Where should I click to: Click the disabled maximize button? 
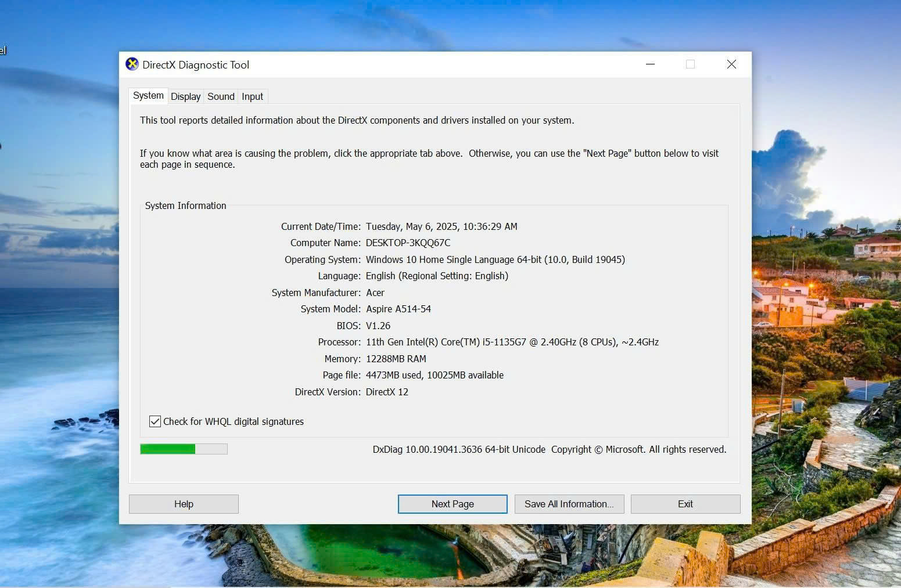(690, 64)
